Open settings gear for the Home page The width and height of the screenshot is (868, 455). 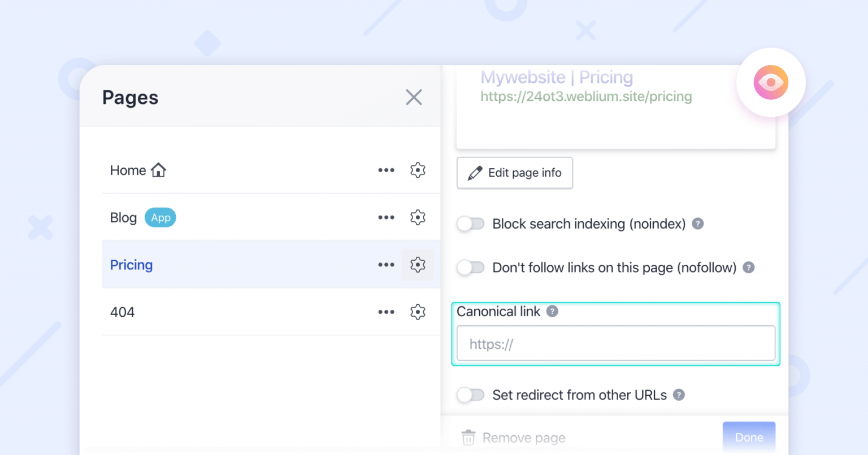(418, 170)
